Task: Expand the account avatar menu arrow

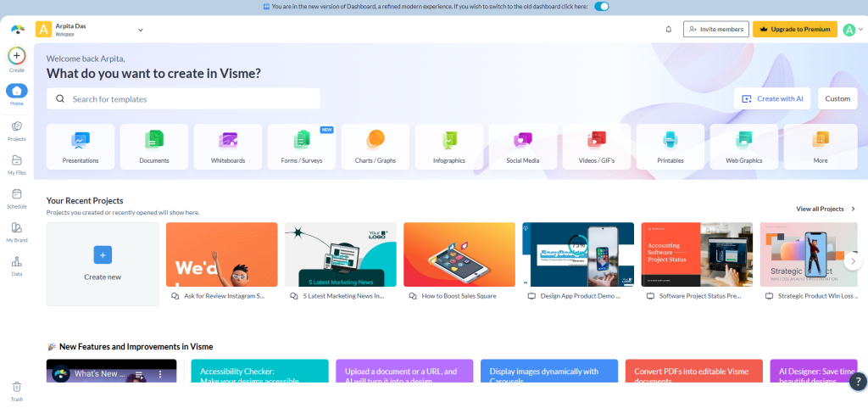Action: click(860, 30)
